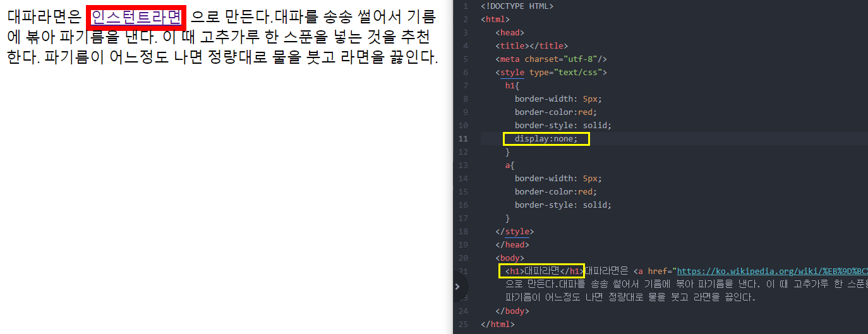Click gutter line number 20

point(464,258)
